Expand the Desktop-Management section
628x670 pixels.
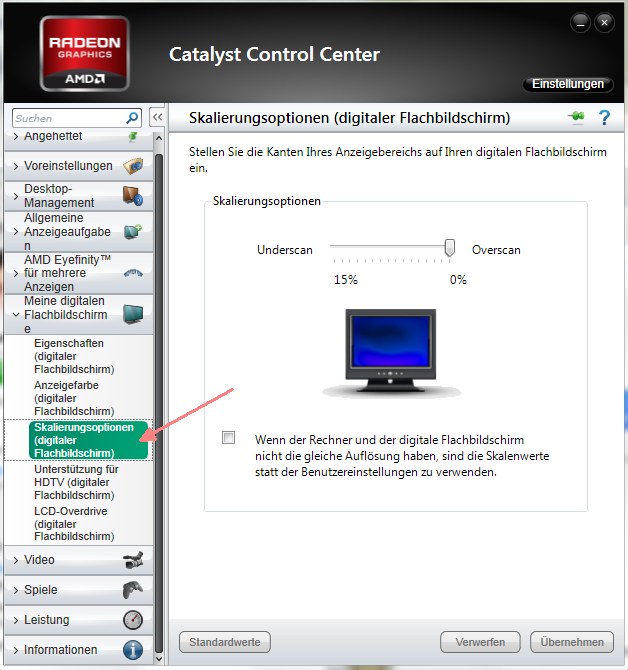click(x=16, y=196)
